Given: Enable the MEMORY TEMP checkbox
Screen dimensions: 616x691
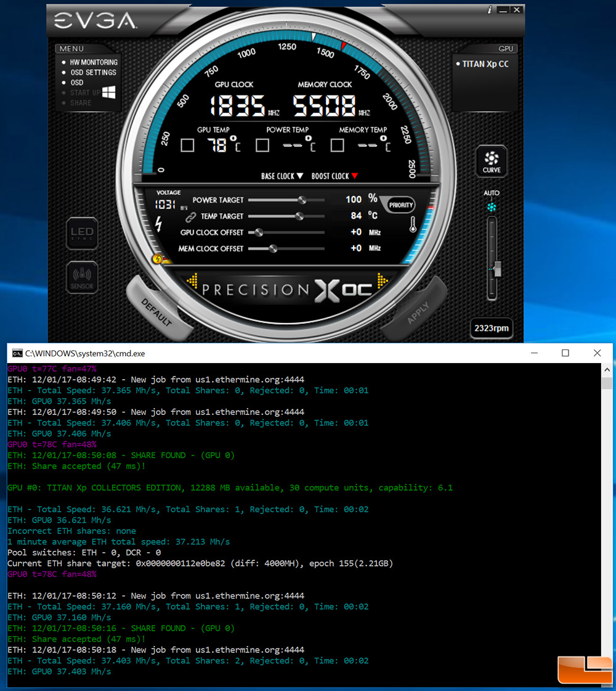Looking at the screenshot, I should tap(338, 145).
